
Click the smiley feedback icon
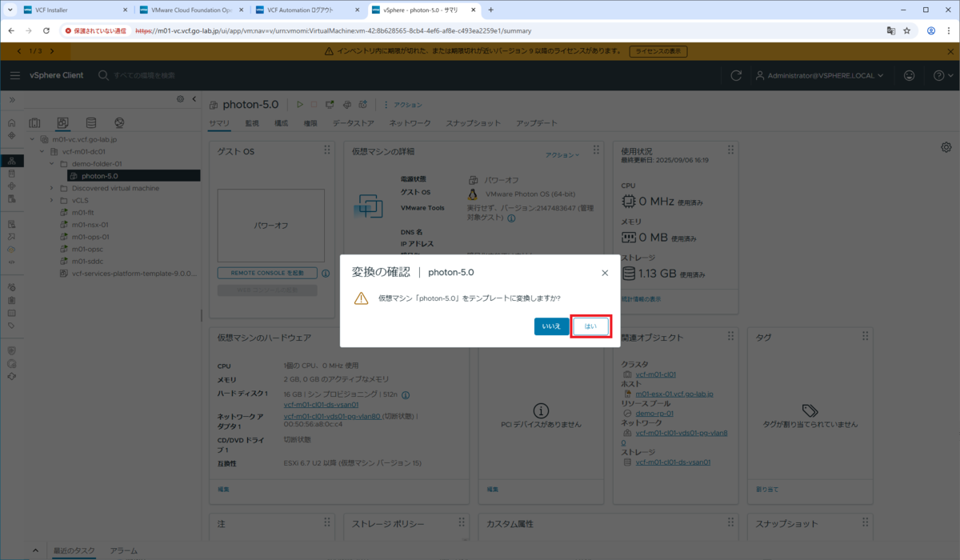coord(910,75)
